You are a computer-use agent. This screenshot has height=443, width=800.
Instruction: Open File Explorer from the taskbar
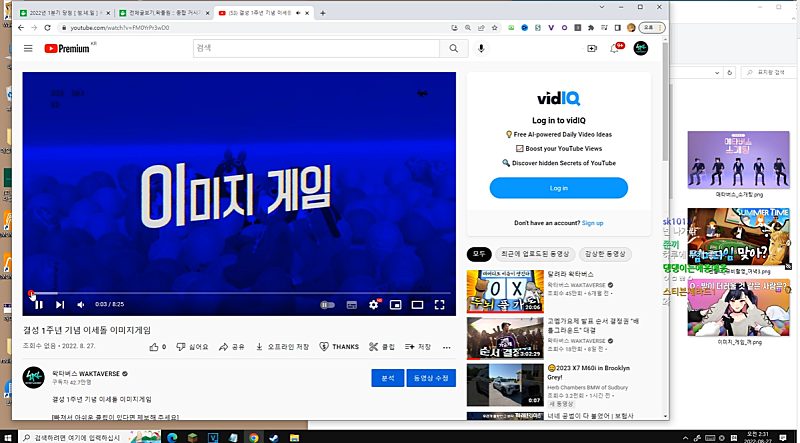tap(294, 437)
